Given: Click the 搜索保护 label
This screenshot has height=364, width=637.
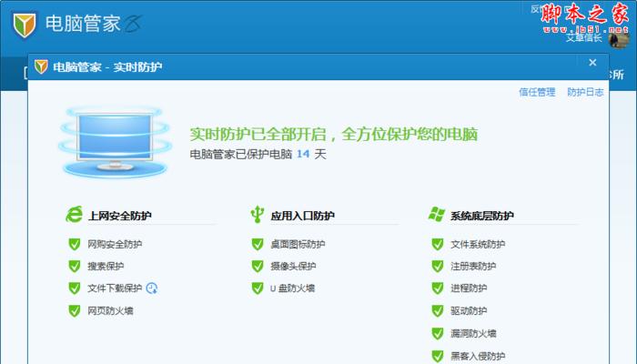Looking at the screenshot, I should pos(106,266).
